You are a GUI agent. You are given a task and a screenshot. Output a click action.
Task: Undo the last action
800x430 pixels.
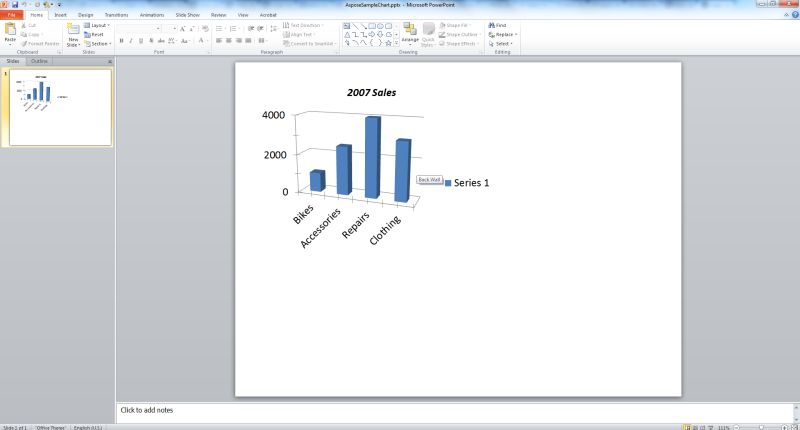click(24, 5)
